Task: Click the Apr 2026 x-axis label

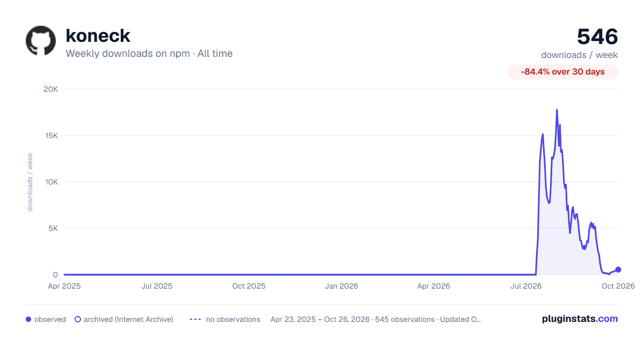Action: (x=433, y=286)
